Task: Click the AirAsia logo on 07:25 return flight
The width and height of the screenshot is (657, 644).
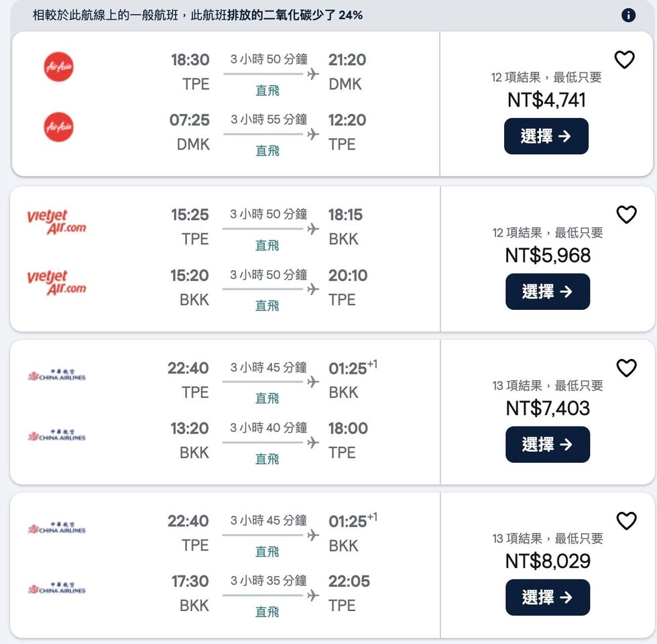Action: pos(59,127)
